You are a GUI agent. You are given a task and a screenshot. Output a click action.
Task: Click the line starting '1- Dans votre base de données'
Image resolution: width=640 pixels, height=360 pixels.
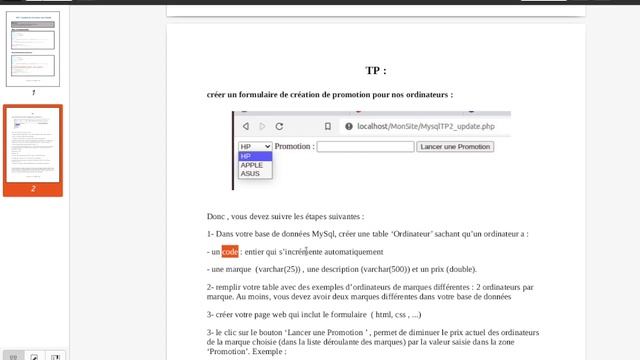pos(367,234)
